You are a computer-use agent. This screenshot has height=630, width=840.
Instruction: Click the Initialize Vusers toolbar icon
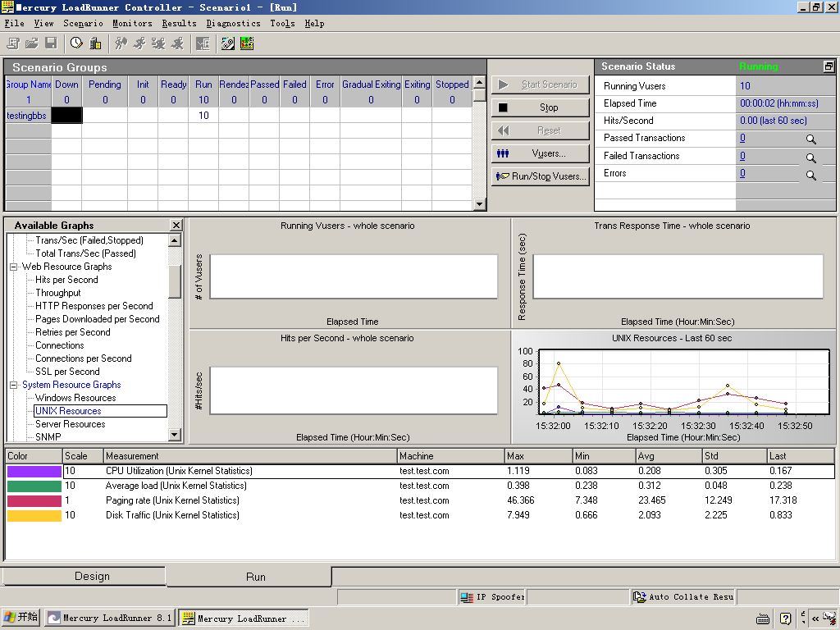(x=121, y=43)
